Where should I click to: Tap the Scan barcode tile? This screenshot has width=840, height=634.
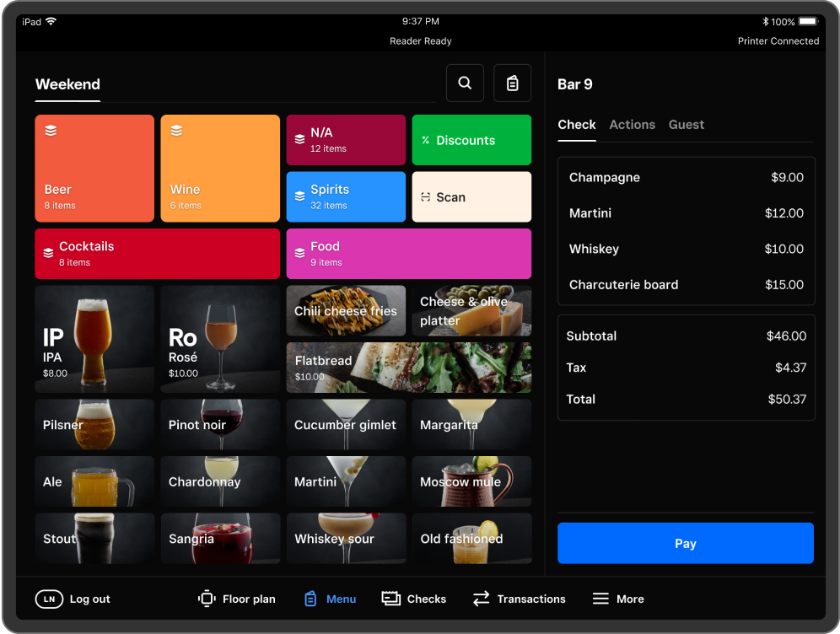(x=471, y=196)
